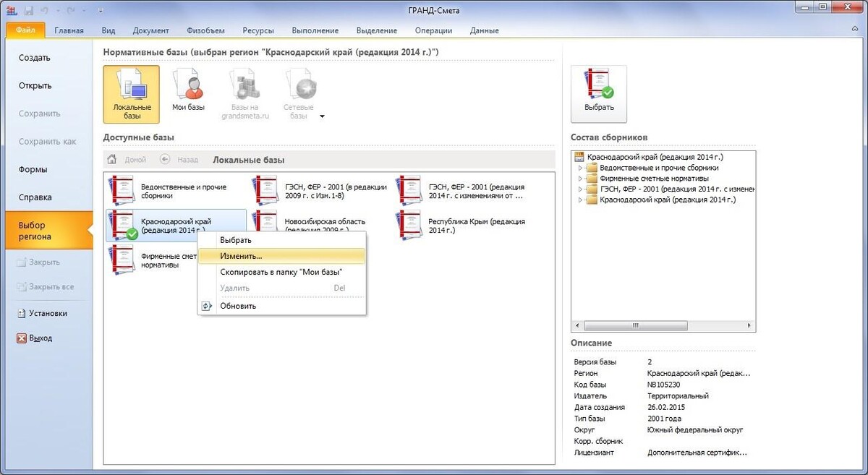
Task: Open the Документ ribbon tab
Action: (x=151, y=30)
